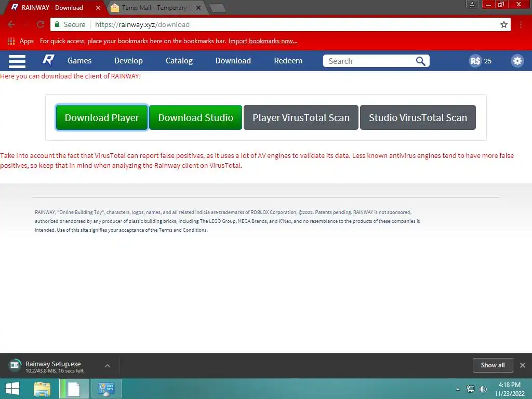Open the settings gear icon

click(x=517, y=61)
